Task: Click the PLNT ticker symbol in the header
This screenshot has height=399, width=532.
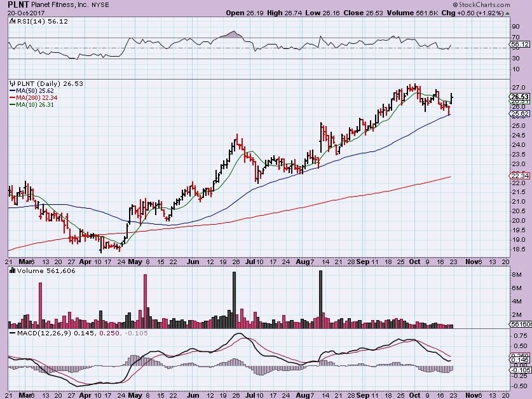Action: [x=18, y=4]
